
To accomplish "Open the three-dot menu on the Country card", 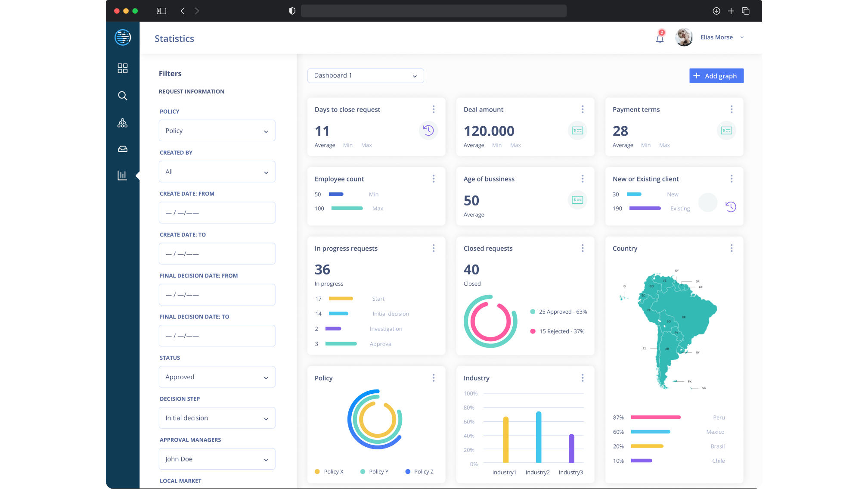I will [732, 248].
